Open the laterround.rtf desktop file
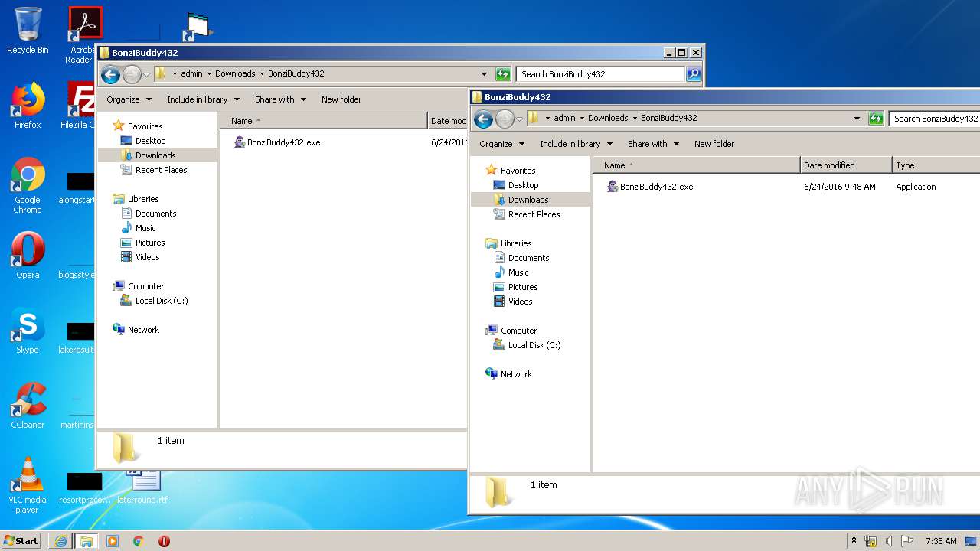 [x=142, y=487]
